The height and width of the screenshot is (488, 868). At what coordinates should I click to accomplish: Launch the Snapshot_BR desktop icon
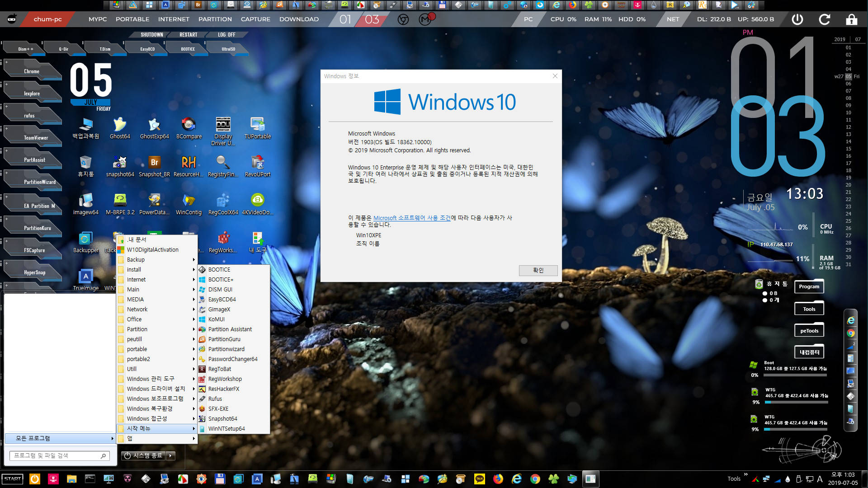(155, 166)
